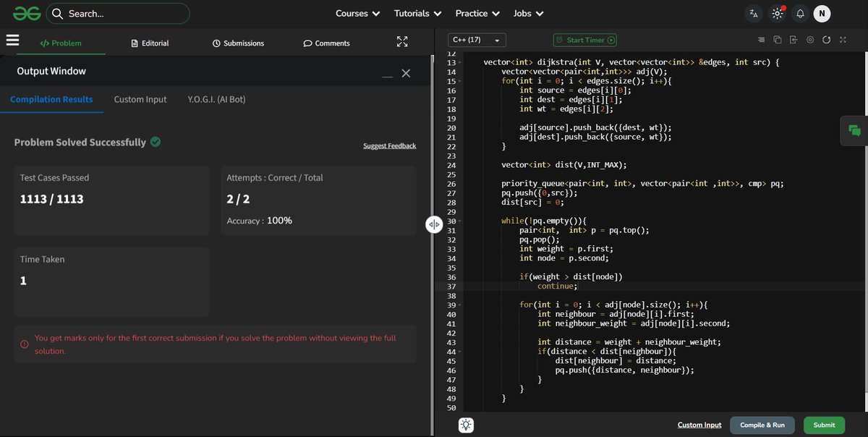Close the Output Window
Screen dimensions: 868x437
pos(406,73)
